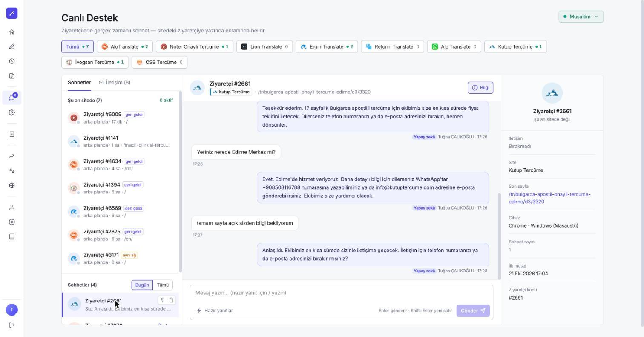Viewport: 644px width, 337px height.
Task: Click the chat messages vertical scrollbar
Action: pos(499,236)
